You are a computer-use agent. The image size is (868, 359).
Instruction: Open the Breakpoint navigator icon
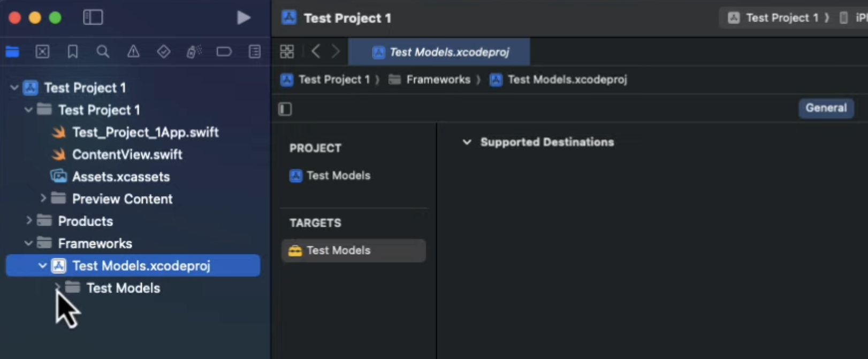[x=224, y=51]
